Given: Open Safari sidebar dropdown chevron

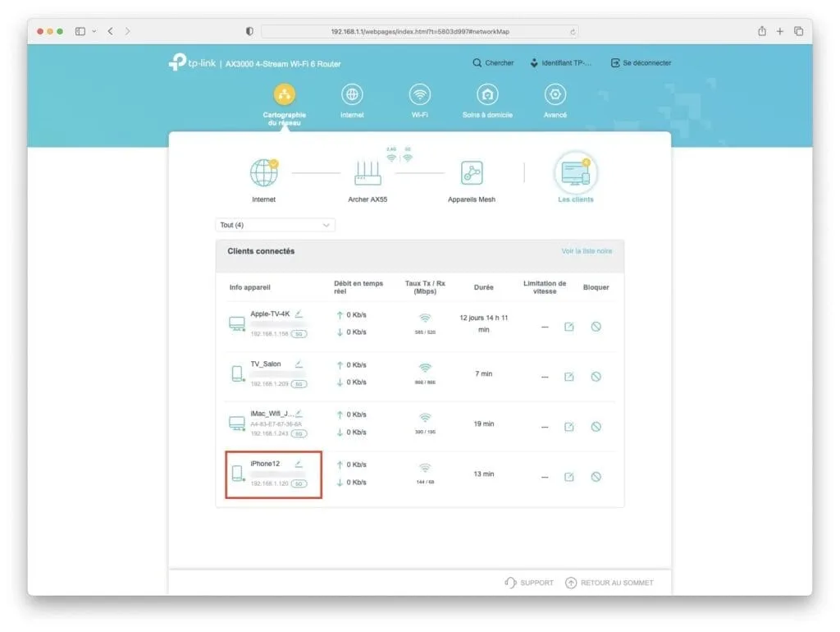Looking at the screenshot, I should tap(94, 32).
